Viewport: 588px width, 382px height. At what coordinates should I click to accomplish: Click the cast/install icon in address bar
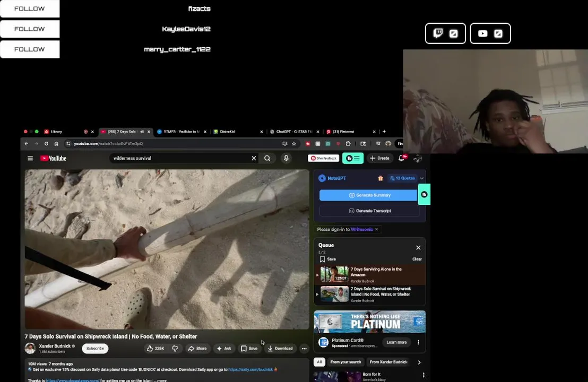[284, 144]
